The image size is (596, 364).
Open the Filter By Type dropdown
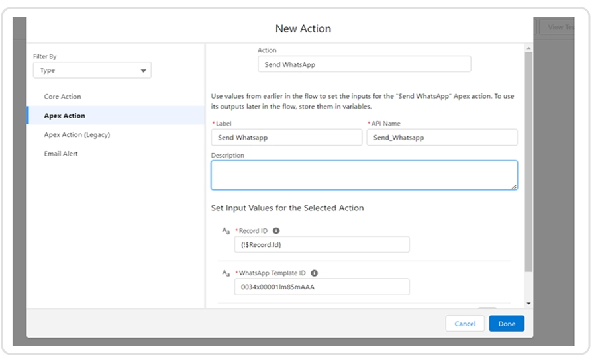click(x=92, y=70)
